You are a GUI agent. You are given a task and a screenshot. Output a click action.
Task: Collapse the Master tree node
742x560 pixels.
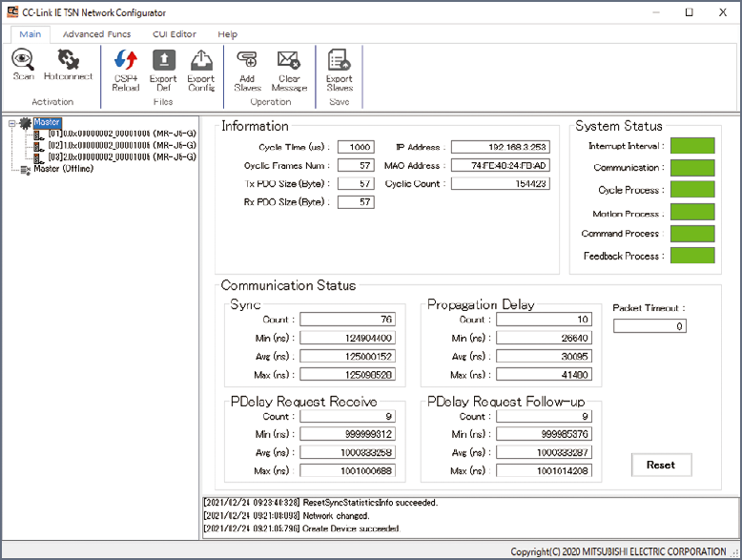(x=11, y=124)
